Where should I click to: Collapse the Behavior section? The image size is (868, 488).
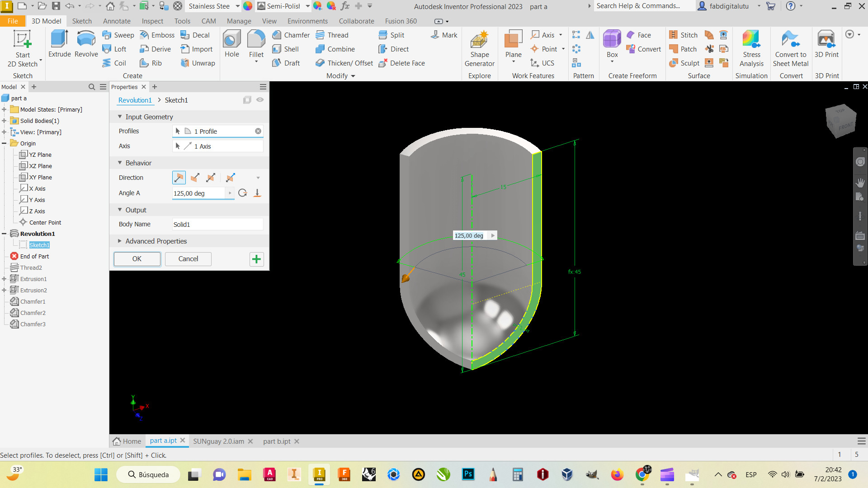120,163
